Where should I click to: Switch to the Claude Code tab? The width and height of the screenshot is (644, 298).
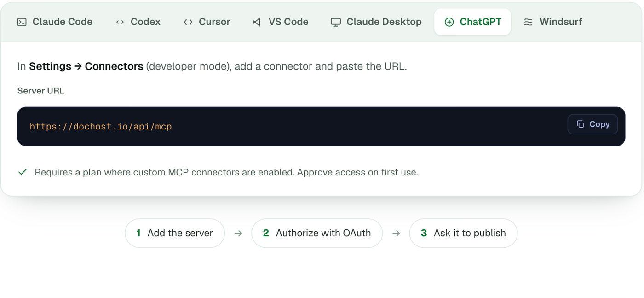[55, 22]
